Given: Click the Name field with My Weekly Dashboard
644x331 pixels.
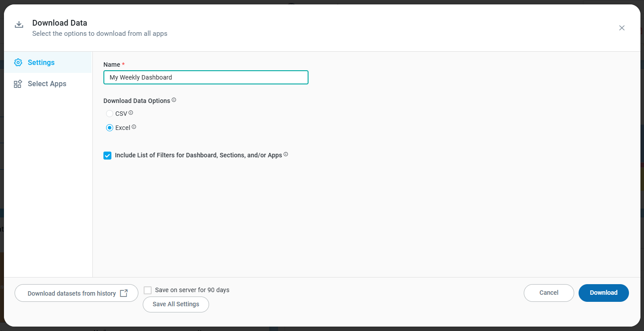Looking at the screenshot, I should point(206,77).
